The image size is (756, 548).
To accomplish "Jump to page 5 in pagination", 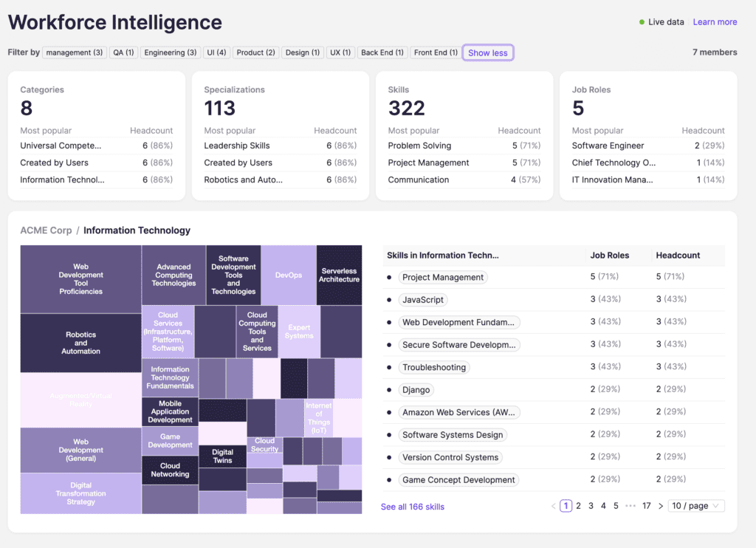I will pyautogui.click(x=616, y=505).
